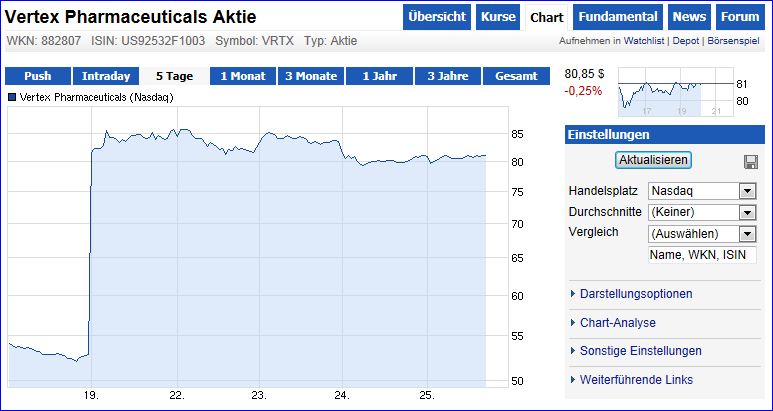Open the Fundamental tab
Viewport: 773px width, 411px height.
click(618, 17)
